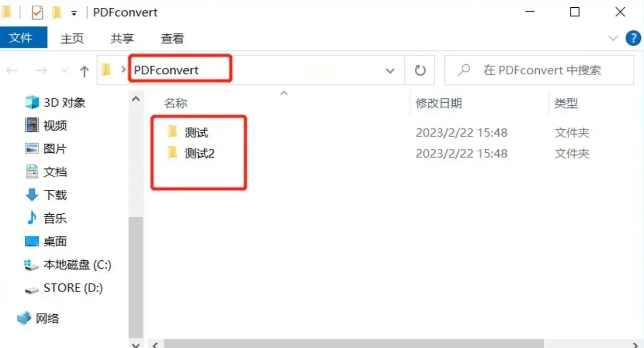Open the quick access toolbar customize arrow
Screen dimensions: 644x348
[x=74, y=13]
